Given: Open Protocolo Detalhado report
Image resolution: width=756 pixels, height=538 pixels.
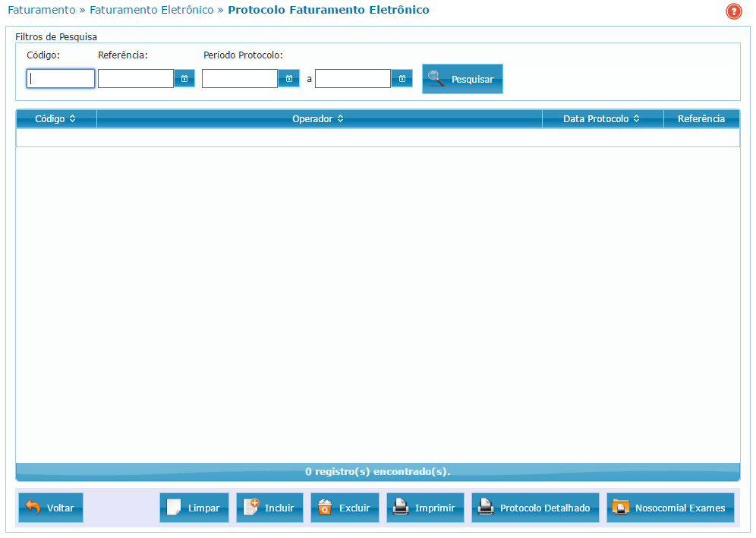Looking at the screenshot, I should (x=535, y=508).
